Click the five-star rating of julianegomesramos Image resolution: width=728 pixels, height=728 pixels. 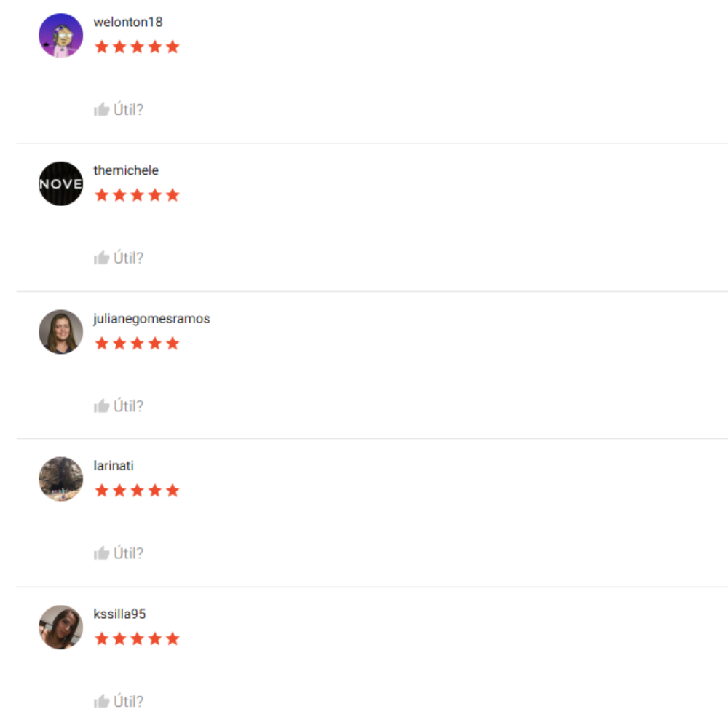pos(137,344)
